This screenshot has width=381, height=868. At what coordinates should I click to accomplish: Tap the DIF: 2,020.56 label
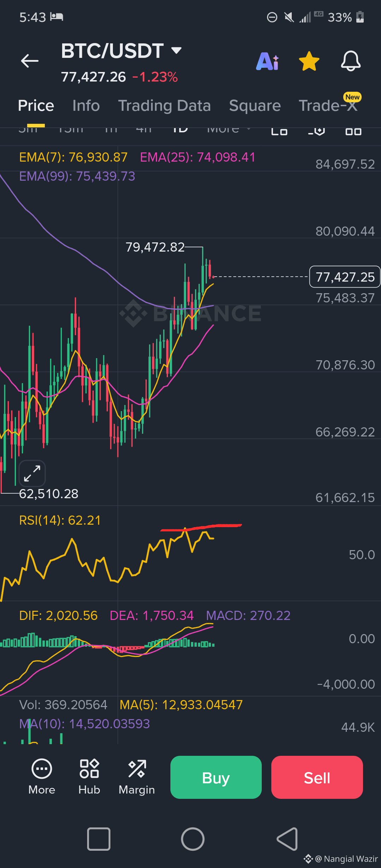tap(58, 616)
